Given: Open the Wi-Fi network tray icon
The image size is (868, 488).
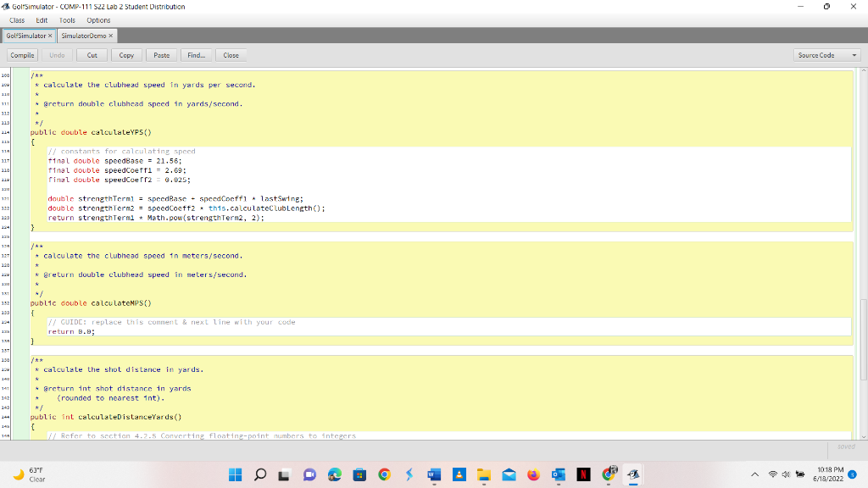Looking at the screenshot, I should [773, 474].
